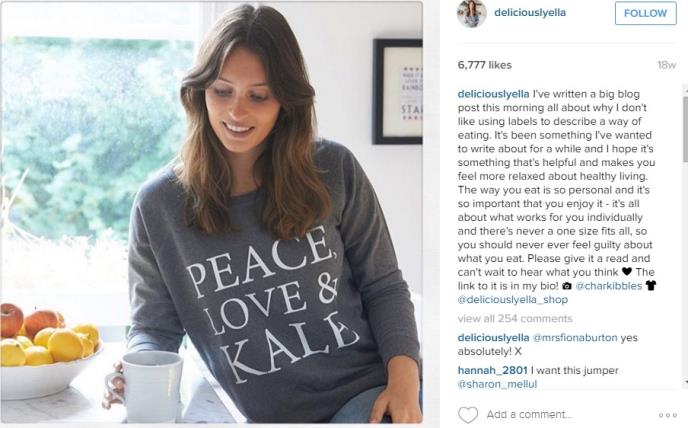This screenshot has height=428, width=688.
Task: Click the black heart emoji in the caption
Action: (x=627, y=272)
